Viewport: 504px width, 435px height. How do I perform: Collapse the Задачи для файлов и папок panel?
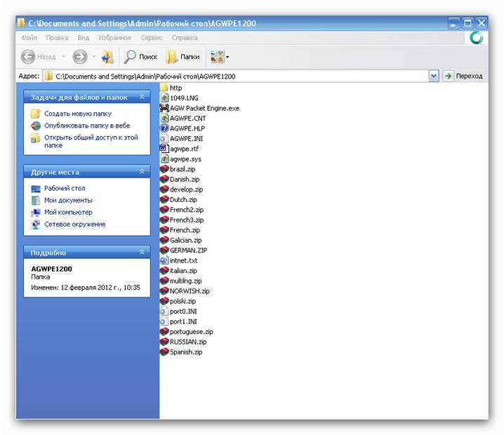142,97
